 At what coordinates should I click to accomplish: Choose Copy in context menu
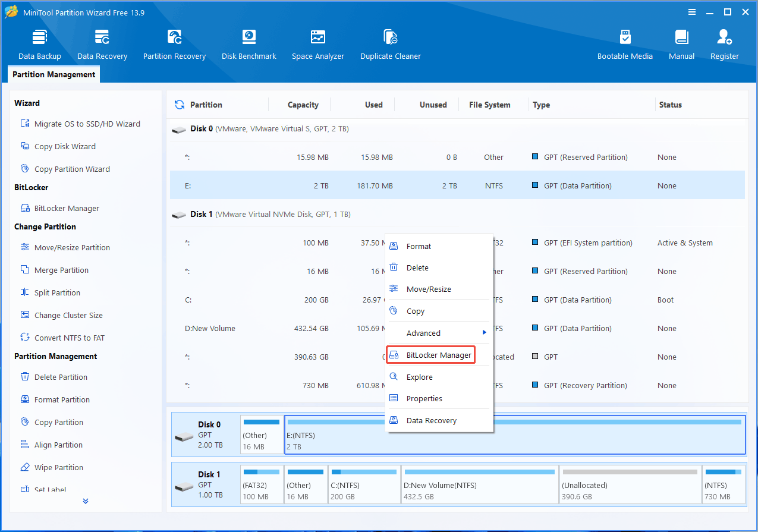(x=439, y=311)
